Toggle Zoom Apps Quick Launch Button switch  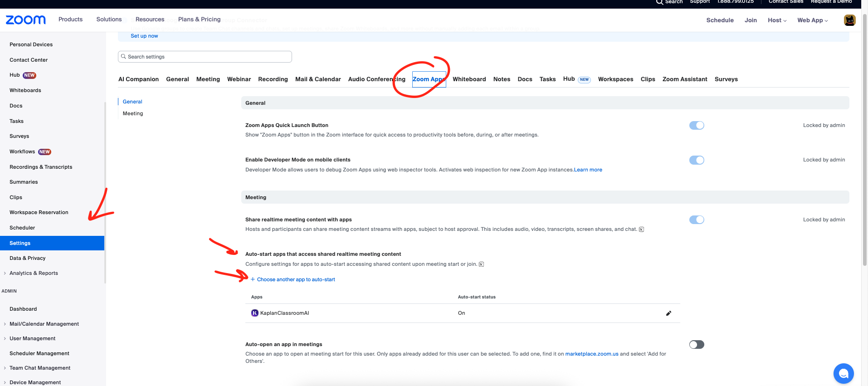[697, 126]
